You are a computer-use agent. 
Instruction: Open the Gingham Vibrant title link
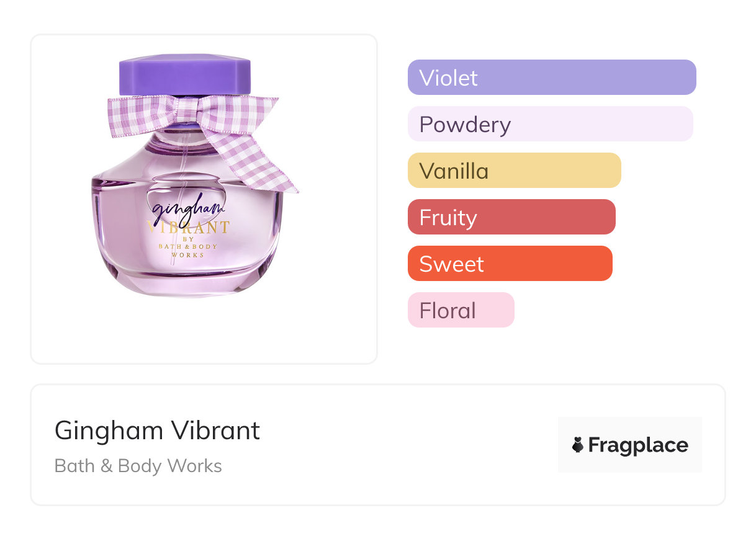(x=157, y=430)
